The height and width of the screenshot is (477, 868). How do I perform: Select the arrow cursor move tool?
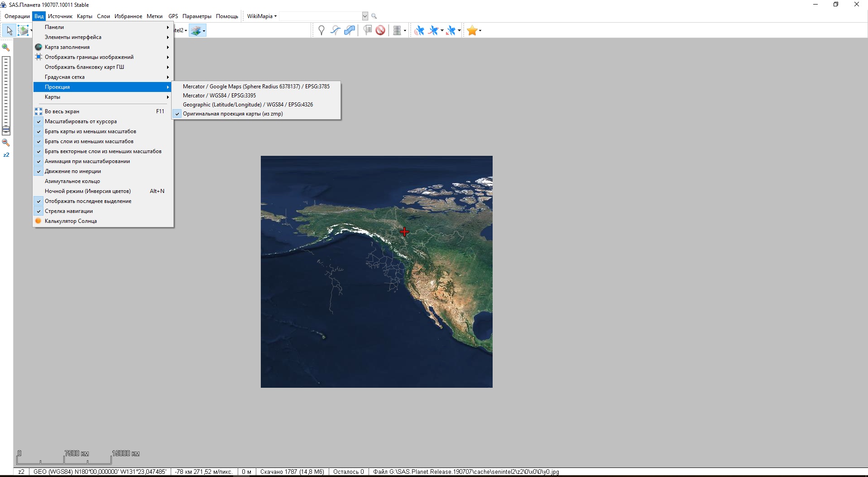(9, 30)
